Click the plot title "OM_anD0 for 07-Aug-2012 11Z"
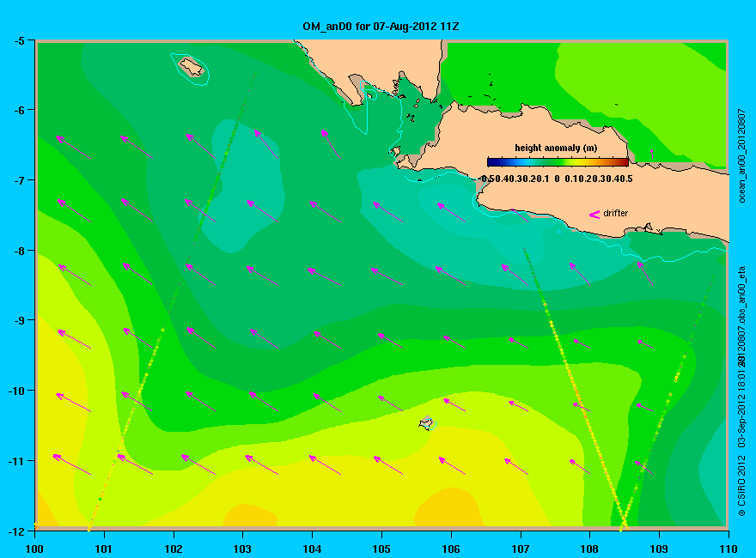756x558 pixels. [x=381, y=27]
